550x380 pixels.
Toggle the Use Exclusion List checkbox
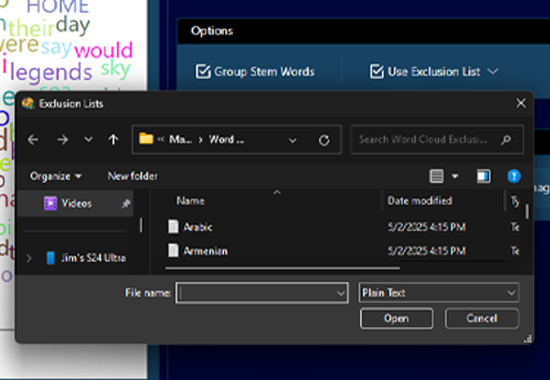pos(377,72)
